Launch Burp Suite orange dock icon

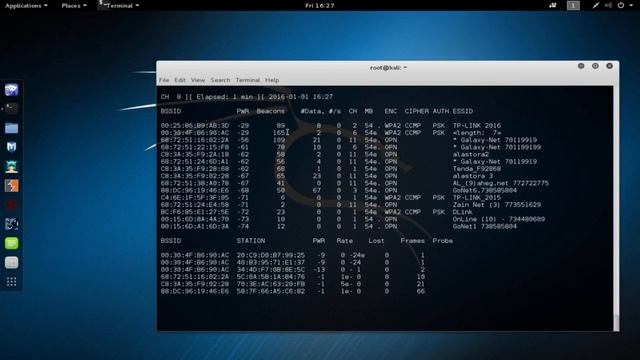[x=11, y=186]
